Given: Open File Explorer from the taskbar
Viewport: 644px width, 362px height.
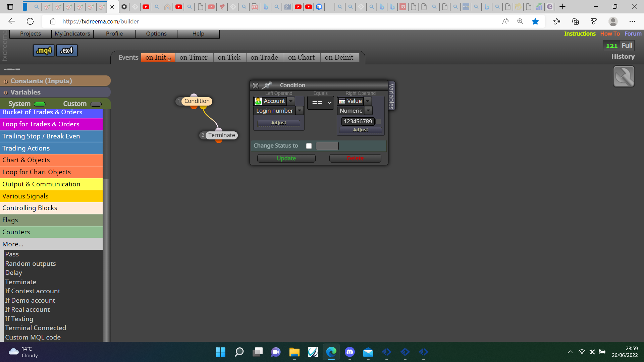Looking at the screenshot, I should (294, 352).
